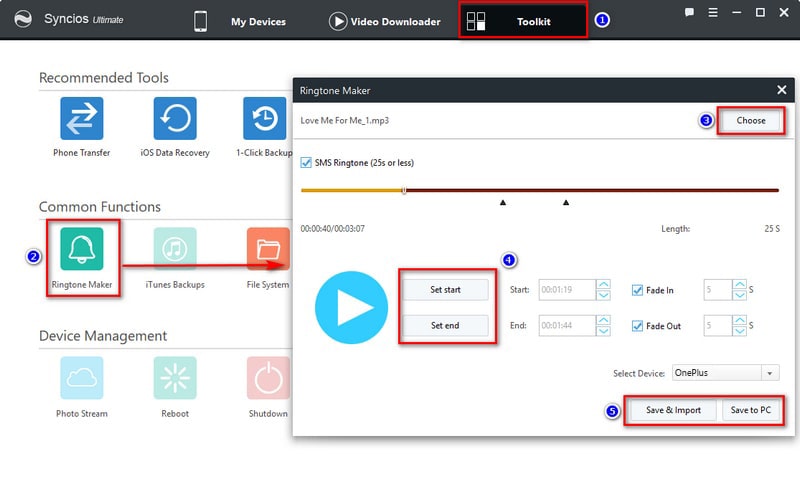Open the hamburger menu icon

pos(713,12)
